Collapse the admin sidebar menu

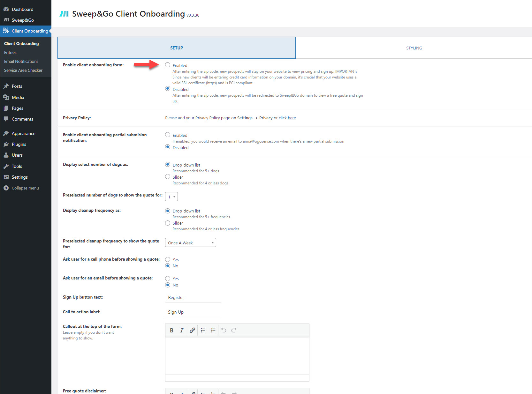tap(25, 188)
